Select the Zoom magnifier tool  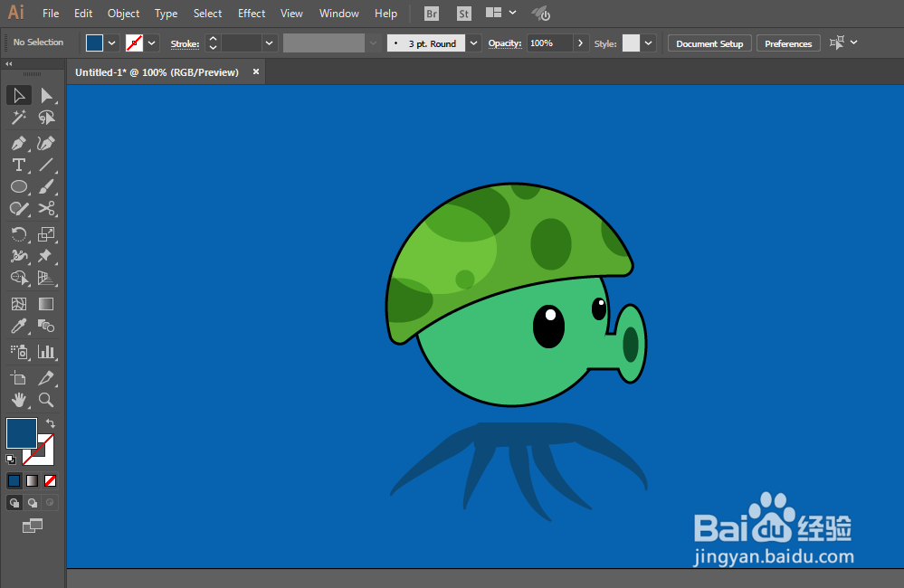pos(46,400)
